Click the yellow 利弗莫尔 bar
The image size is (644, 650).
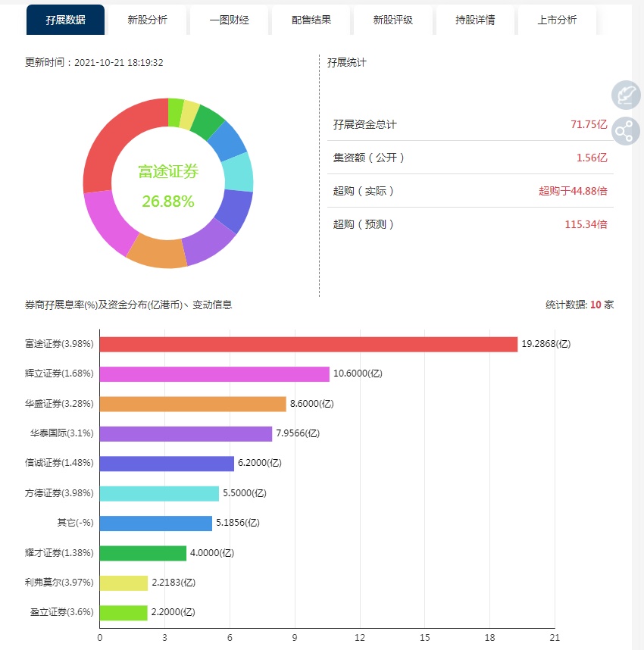point(123,583)
